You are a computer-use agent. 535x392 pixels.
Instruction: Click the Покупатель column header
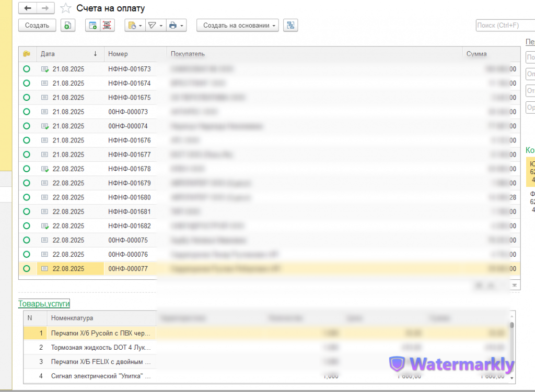pos(314,54)
